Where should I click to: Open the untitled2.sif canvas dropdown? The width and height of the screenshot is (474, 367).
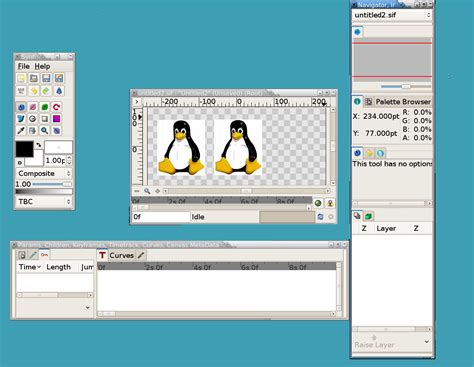click(392, 15)
